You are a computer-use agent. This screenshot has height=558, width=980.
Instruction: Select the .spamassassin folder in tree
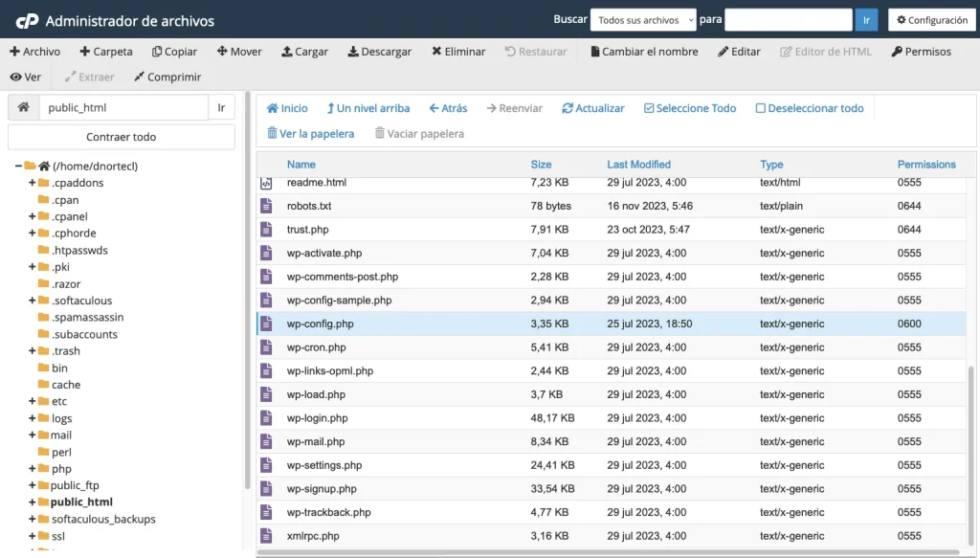point(87,317)
